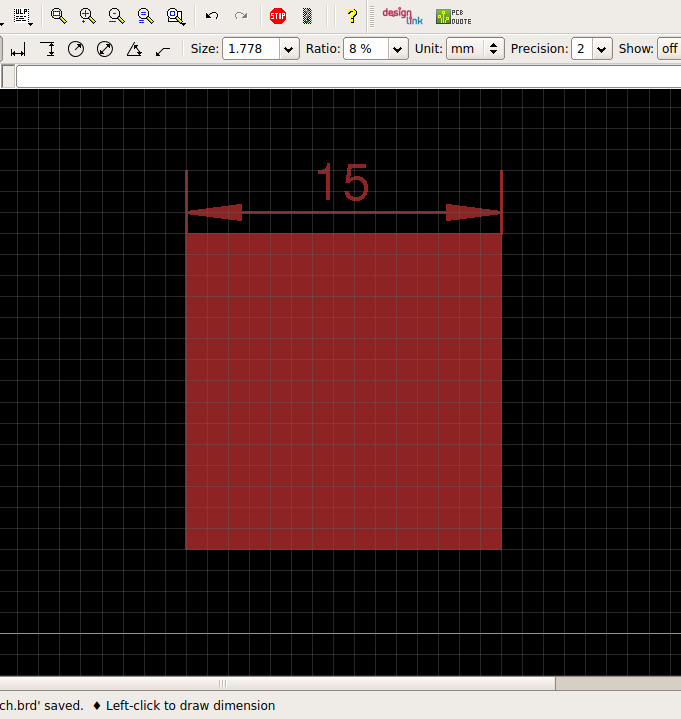Image resolution: width=681 pixels, height=719 pixels.
Task: Select radius dimension type
Action: tap(76, 49)
